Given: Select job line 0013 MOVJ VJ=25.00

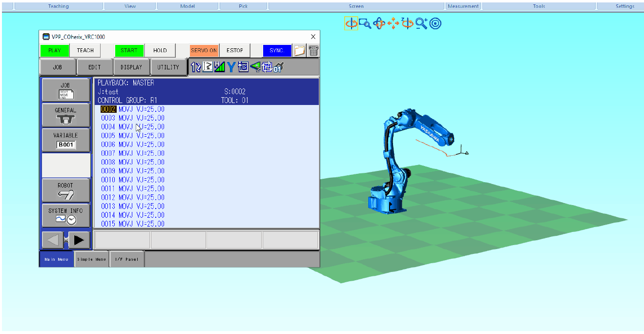Looking at the screenshot, I should click(x=133, y=206).
